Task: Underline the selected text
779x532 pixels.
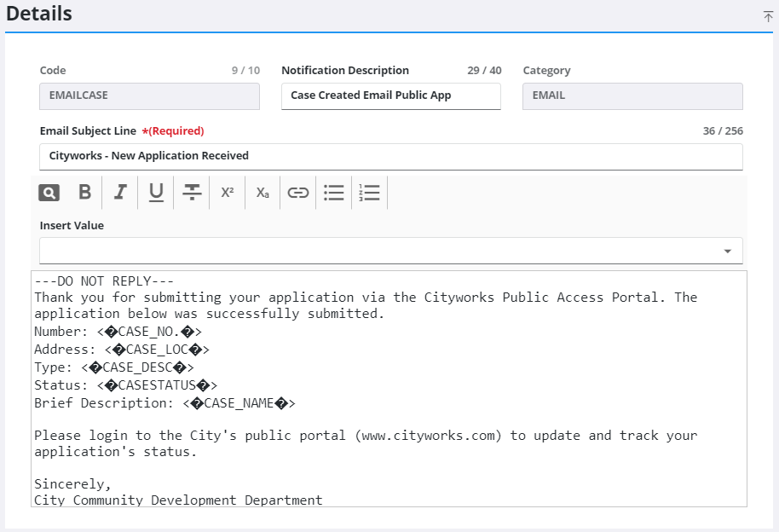Action: point(156,193)
